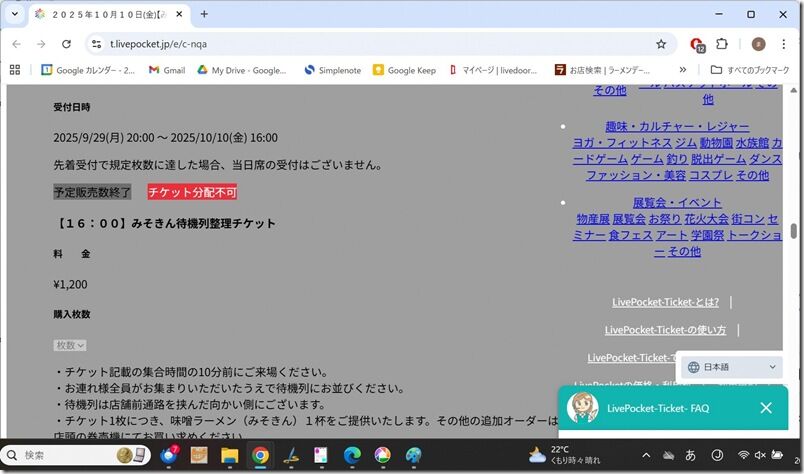Open the tab search dropdown arrow

14,14
